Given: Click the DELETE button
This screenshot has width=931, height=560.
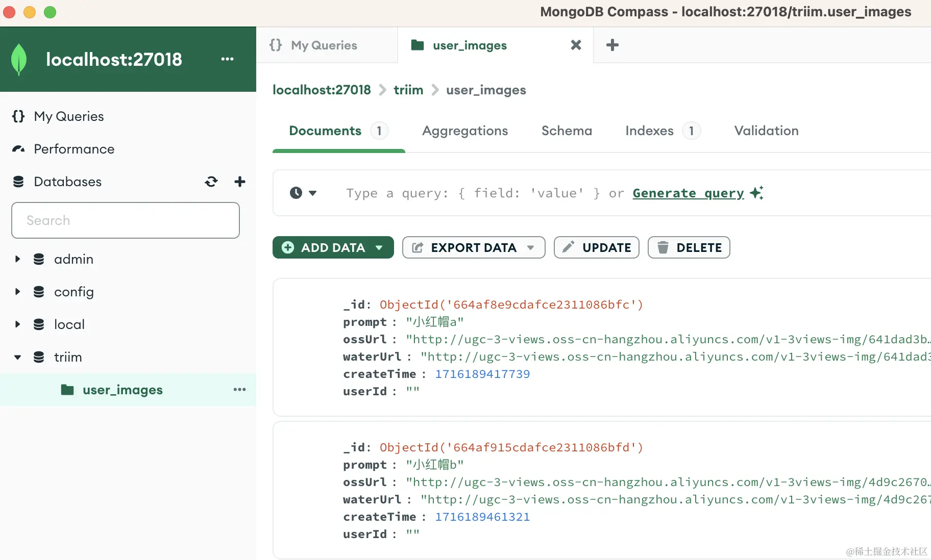Looking at the screenshot, I should 689,247.
